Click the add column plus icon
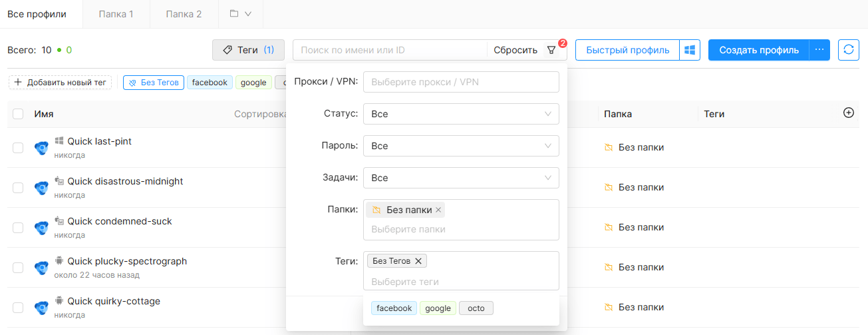This screenshot has height=335, width=868. pos(848,113)
